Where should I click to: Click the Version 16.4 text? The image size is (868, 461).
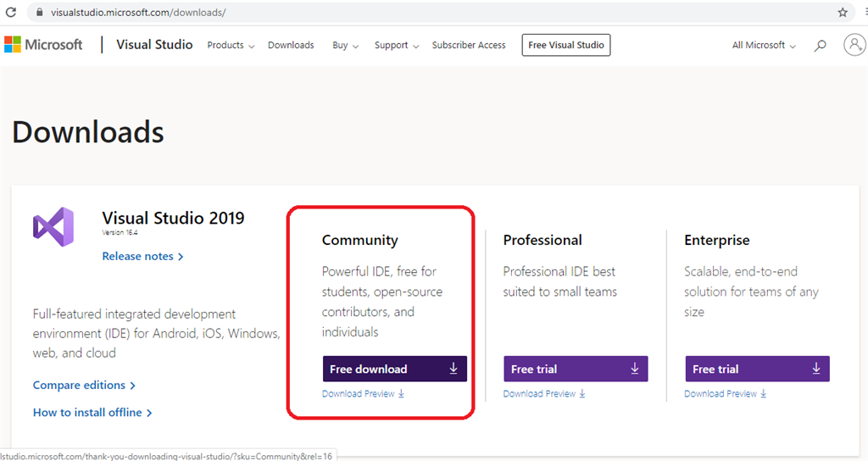[x=120, y=232]
